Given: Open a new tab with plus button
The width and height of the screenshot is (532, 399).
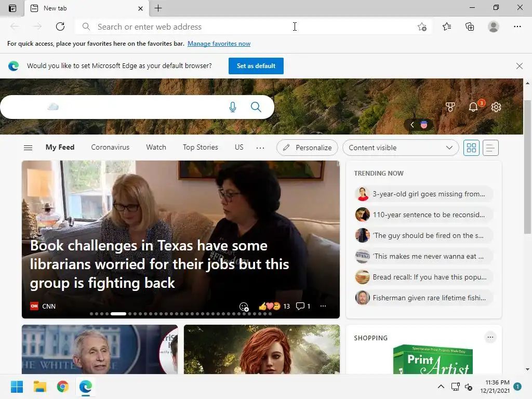Looking at the screenshot, I should tap(158, 8).
